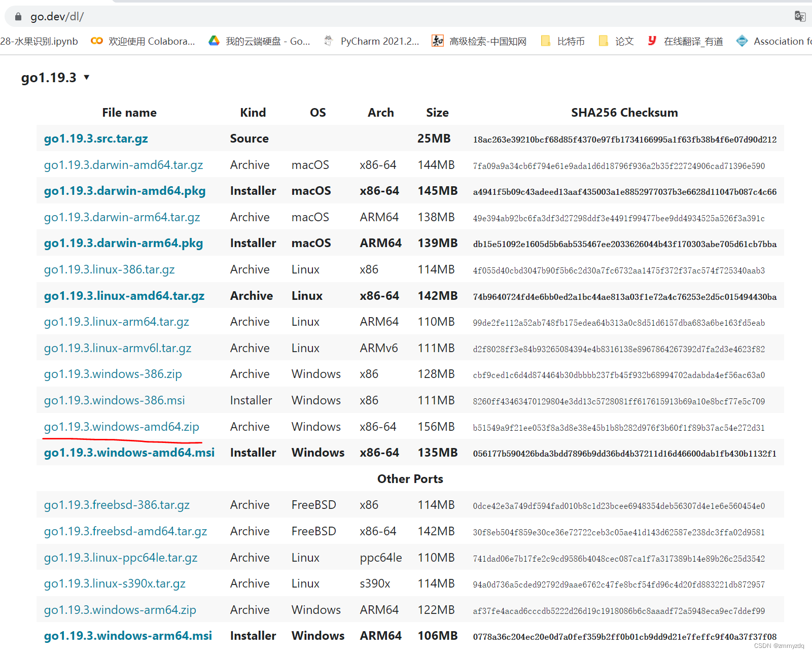Open the 28-水果识别.ipynb bookmark
The width and height of the screenshot is (812, 654).
(x=39, y=41)
